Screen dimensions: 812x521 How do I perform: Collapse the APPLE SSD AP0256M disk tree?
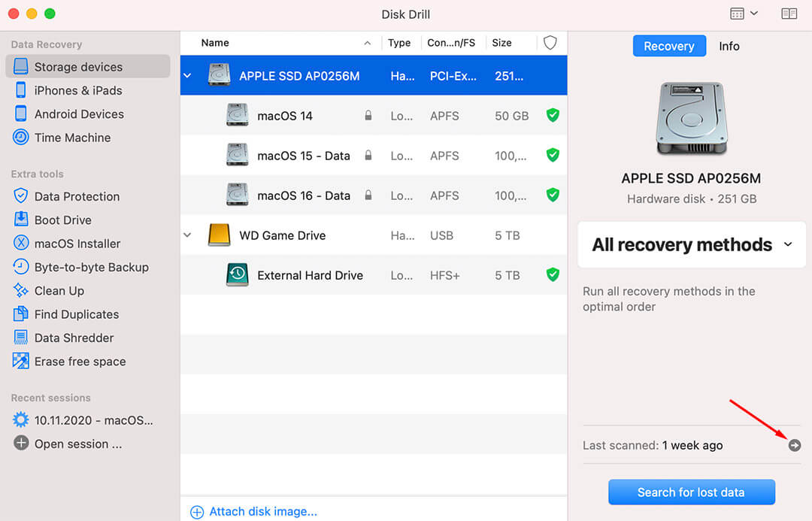click(187, 76)
